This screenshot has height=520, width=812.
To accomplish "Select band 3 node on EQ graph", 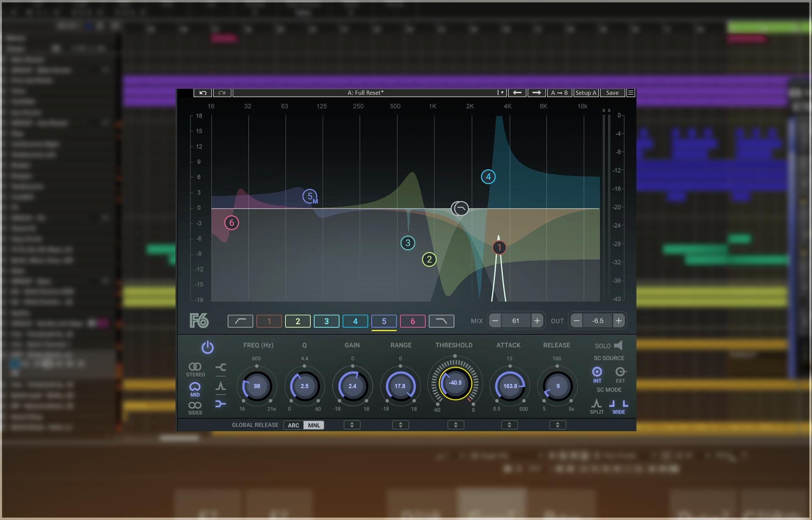I will (408, 243).
